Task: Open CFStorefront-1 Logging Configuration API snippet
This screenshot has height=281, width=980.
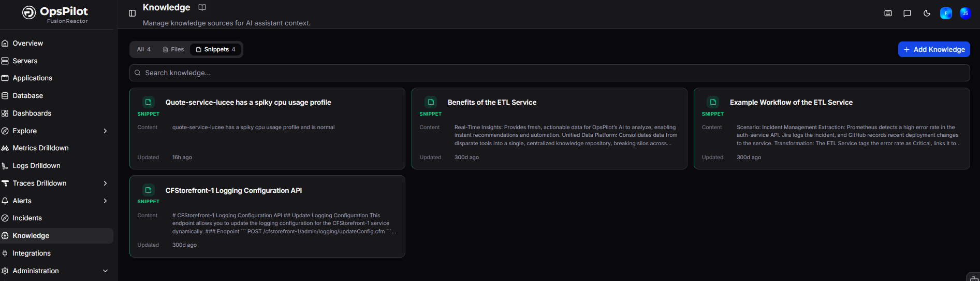Action: click(x=233, y=191)
